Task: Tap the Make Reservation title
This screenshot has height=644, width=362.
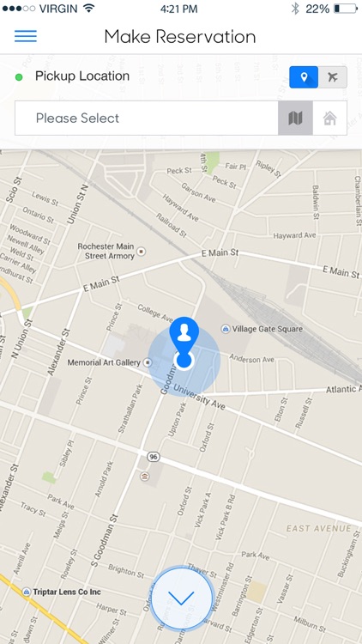Action: [x=180, y=37]
